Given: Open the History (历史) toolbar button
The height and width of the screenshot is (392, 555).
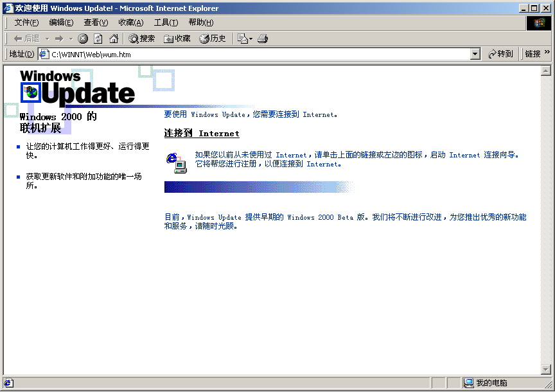Looking at the screenshot, I should coord(213,39).
